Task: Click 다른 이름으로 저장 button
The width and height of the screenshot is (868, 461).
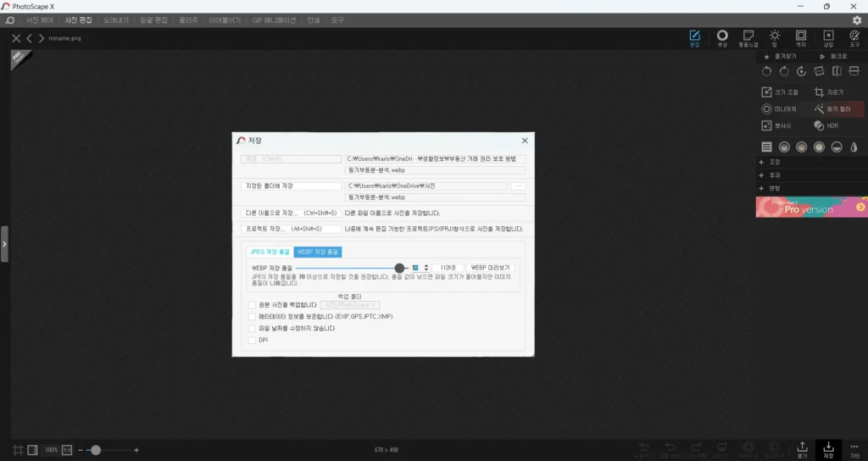Action: [292, 213]
